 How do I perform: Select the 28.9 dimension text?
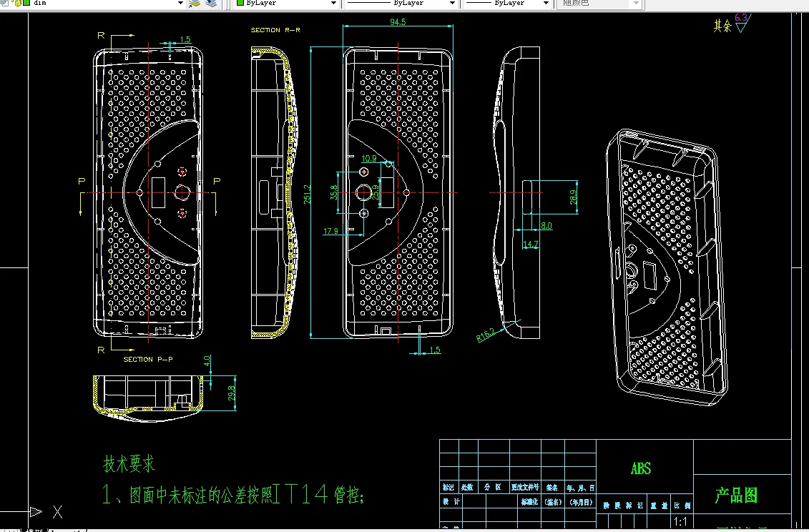click(573, 197)
